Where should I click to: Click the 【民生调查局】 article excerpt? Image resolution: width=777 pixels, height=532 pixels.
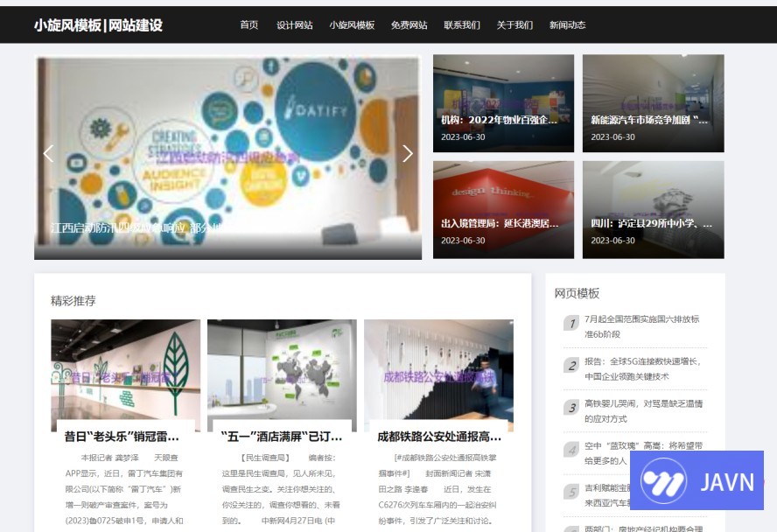[281, 489]
